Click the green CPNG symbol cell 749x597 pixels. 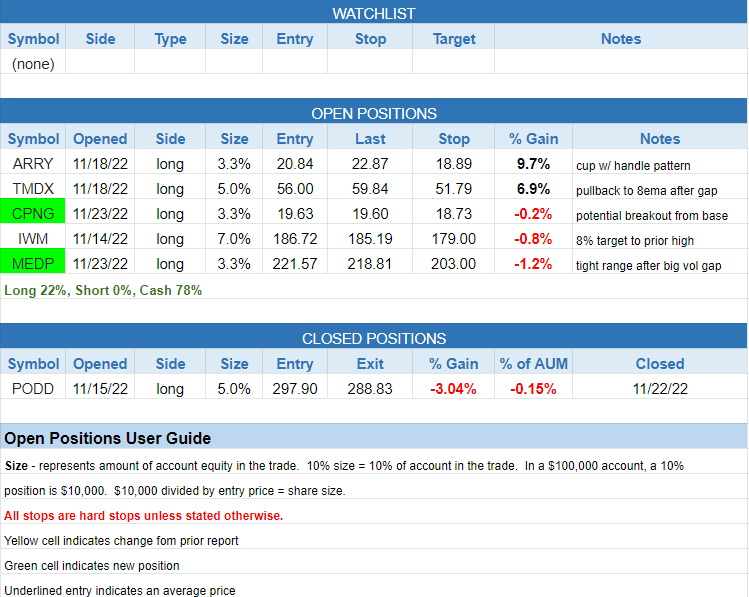(33, 213)
